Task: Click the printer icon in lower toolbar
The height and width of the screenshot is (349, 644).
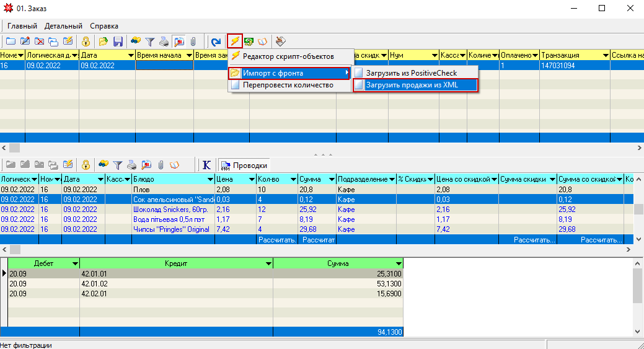Action: 131,165
